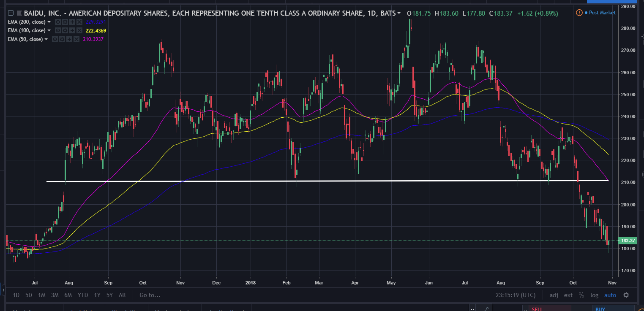Set the chart range to 5Y
Screen dimensions: 644x311
click(110, 295)
